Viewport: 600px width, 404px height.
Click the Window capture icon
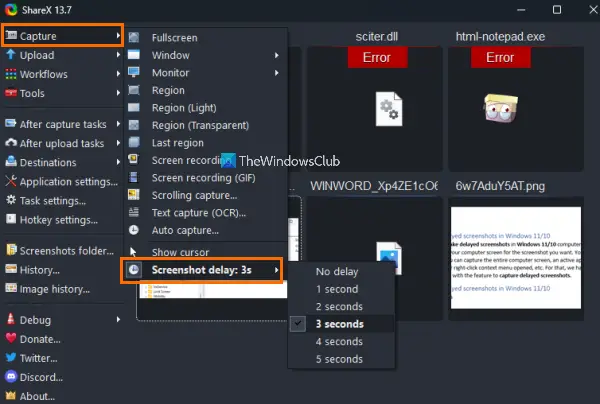pyautogui.click(x=134, y=55)
